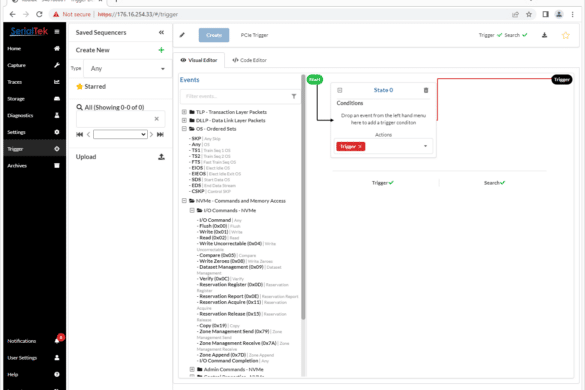The height and width of the screenshot is (390, 585).
Task: Open the Notifications bell icon
Action: click(x=57, y=341)
